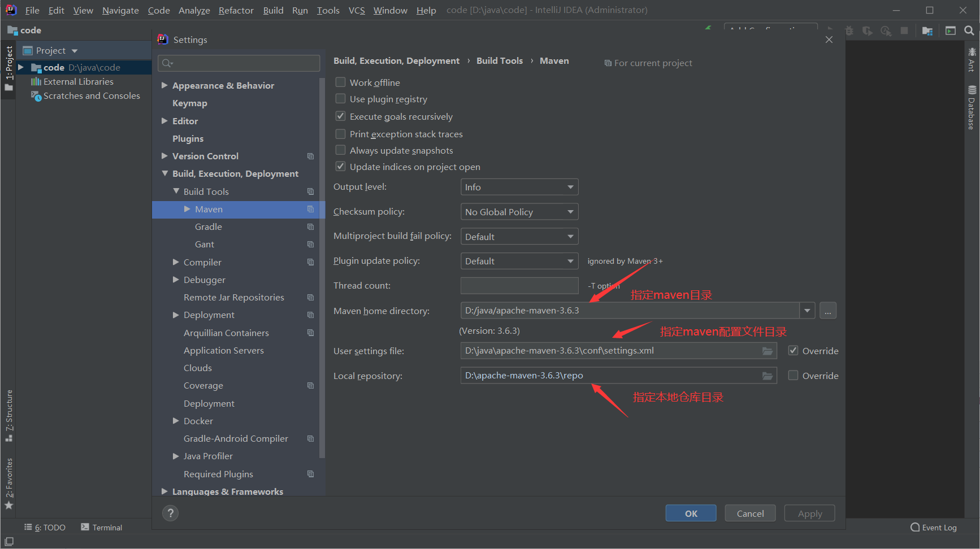Click the Thread count input field
Viewport: 980px width, 549px height.
(x=519, y=286)
